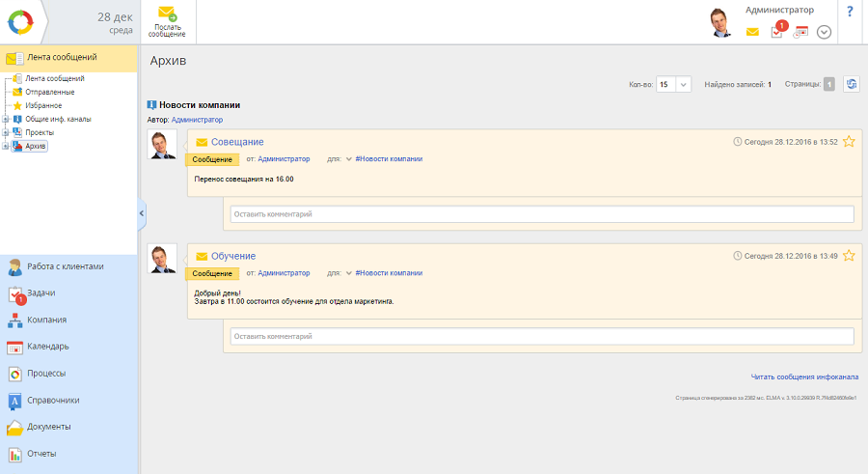Viewport: 868px width, 474px height.
Task: Expand the Общие инф. каналы tree node
Action: (6, 119)
